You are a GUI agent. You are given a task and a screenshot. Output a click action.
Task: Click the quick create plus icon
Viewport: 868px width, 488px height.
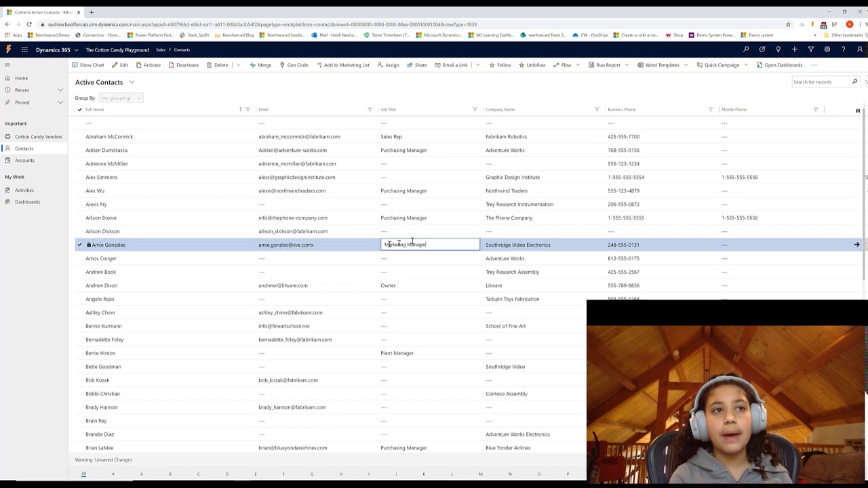tap(795, 49)
